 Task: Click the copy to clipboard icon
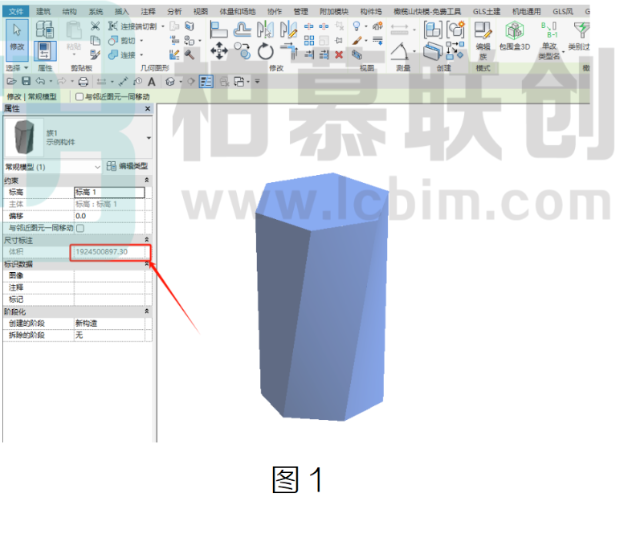(x=95, y=40)
